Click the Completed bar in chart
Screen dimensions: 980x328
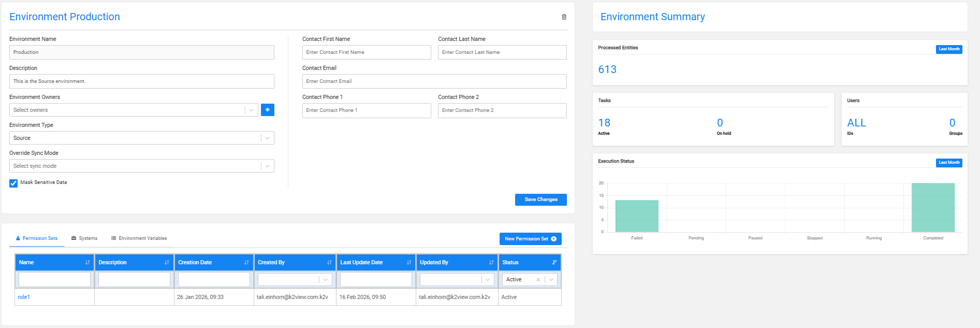[933, 207]
